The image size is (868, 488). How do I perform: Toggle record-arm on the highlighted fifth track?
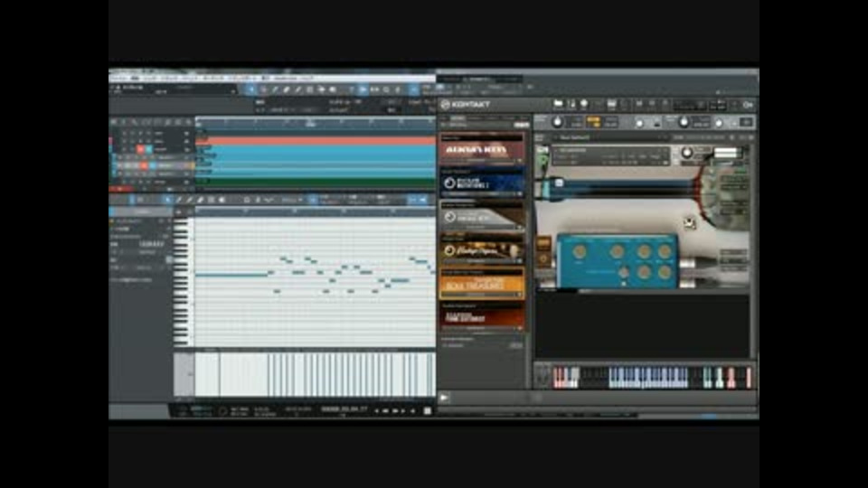coord(144,165)
